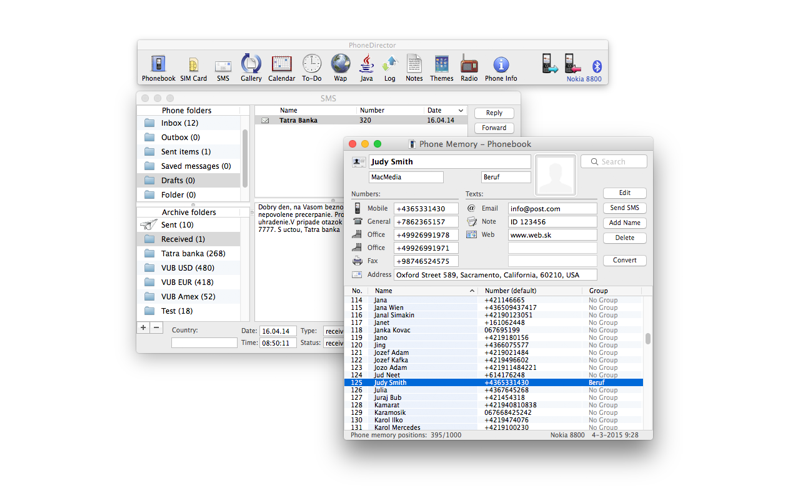Screen dimensions: 800x500
Task: Open the Sent (10) archive folder
Action: click(x=189, y=224)
